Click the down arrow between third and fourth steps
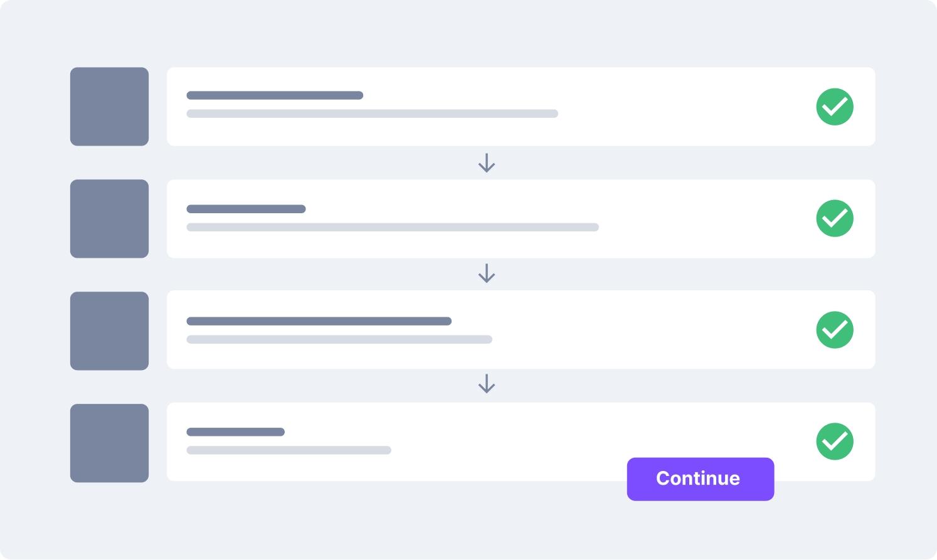Screen dimensions: 937x560 point(487,384)
